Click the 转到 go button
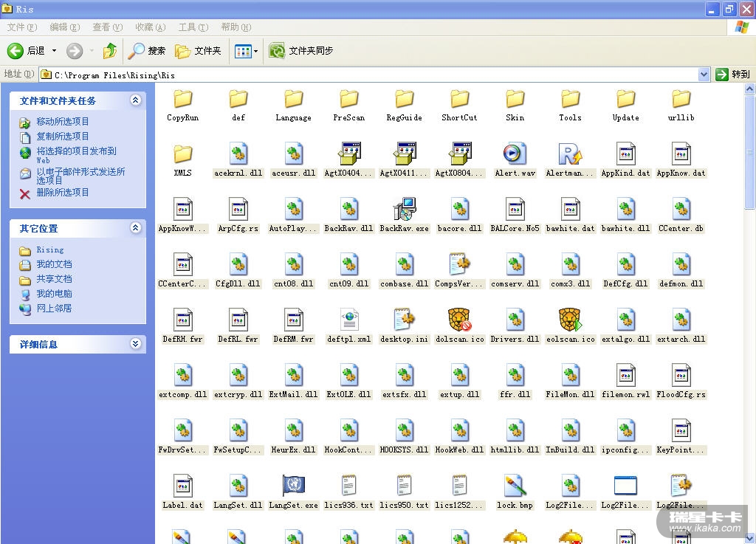 (732, 75)
